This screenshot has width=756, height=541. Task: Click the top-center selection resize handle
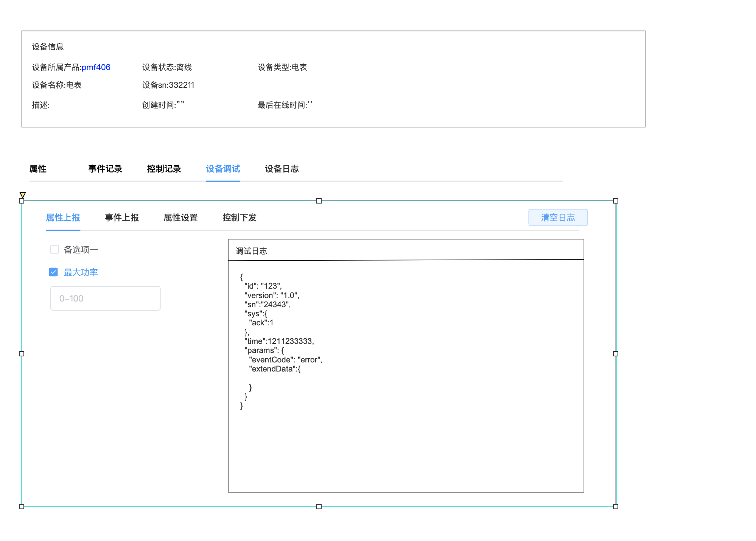click(319, 201)
